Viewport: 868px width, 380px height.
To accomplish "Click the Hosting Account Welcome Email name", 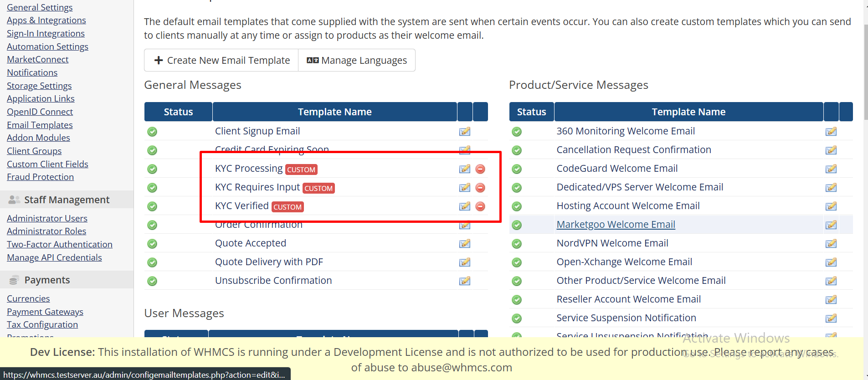I will pos(628,206).
